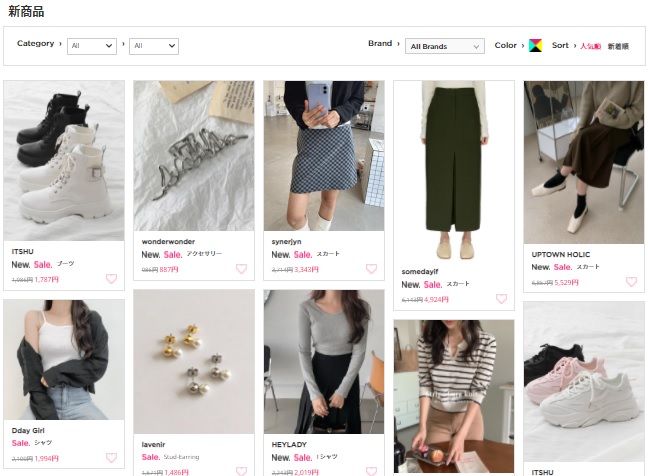Open the ITSHU pink and white sneakers image

click(584, 381)
